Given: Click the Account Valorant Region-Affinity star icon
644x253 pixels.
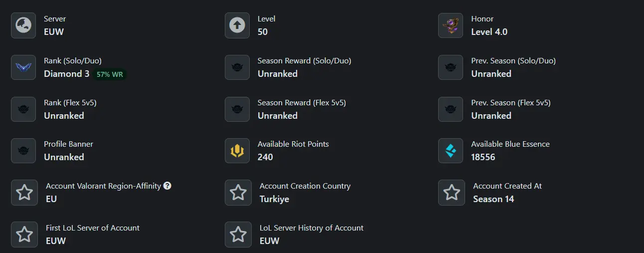Looking at the screenshot, I should coord(24,193).
